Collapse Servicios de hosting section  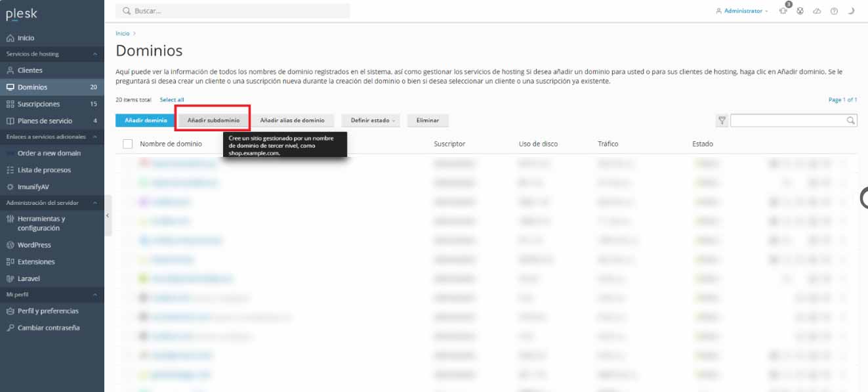click(x=94, y=54)
